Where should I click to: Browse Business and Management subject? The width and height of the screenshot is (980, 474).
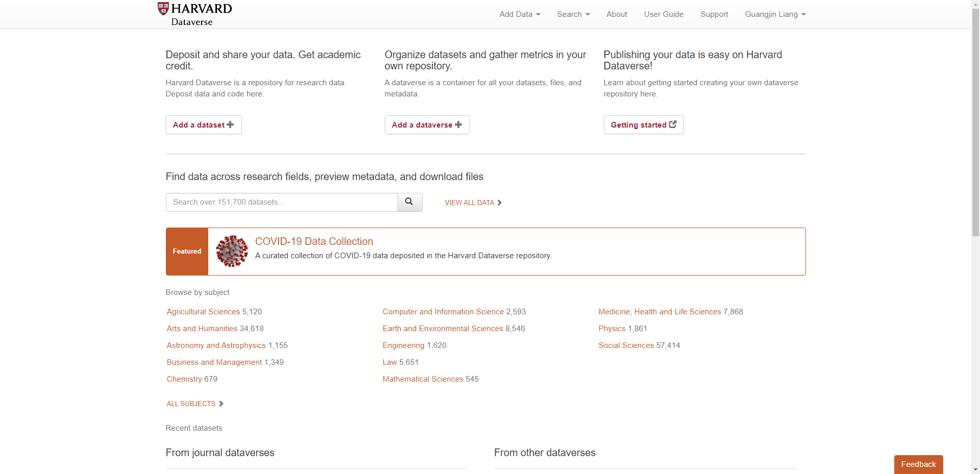coord(214,362)
